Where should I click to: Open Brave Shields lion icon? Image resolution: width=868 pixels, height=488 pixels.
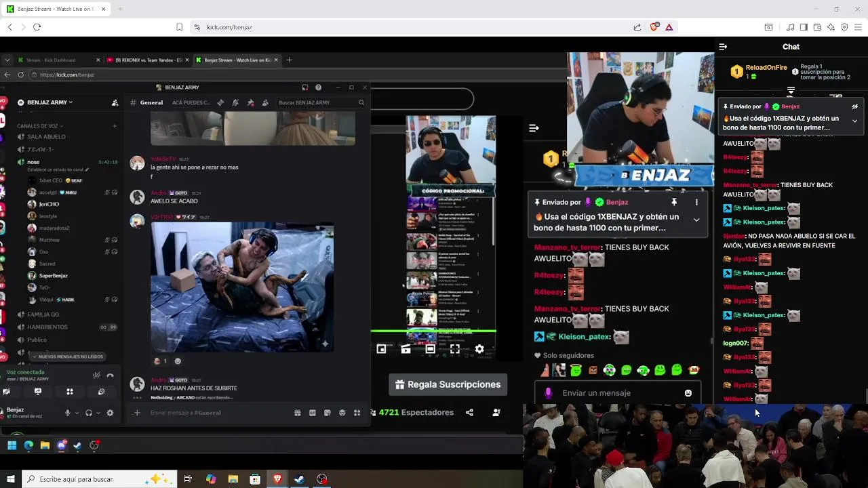[654, 27]
